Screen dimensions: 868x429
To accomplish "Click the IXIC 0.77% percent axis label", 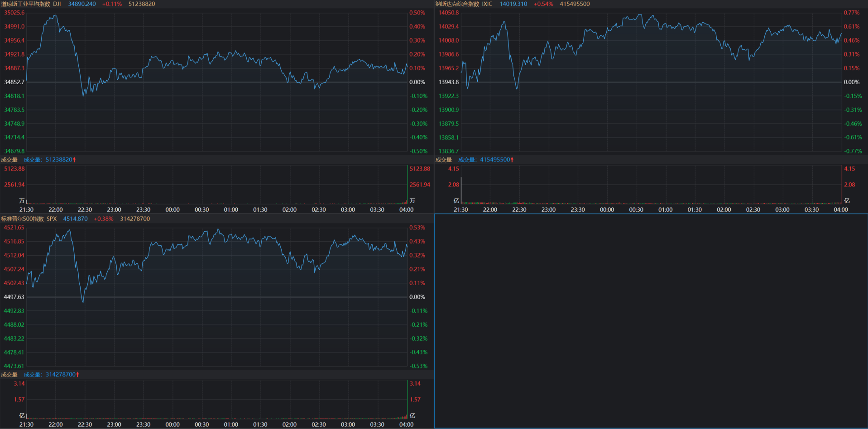I will [x=852, y=13].
